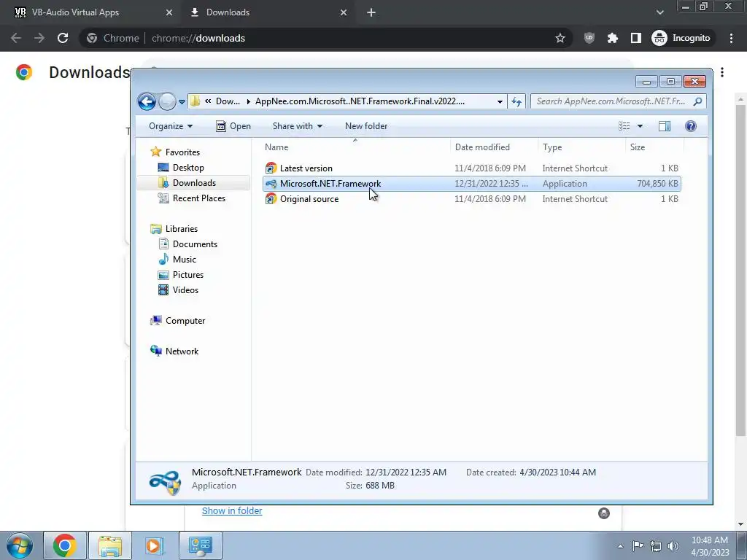The height and width of the screenshot is (560, 747).
Task: Open the Pictures library
Action: [187, 275]
